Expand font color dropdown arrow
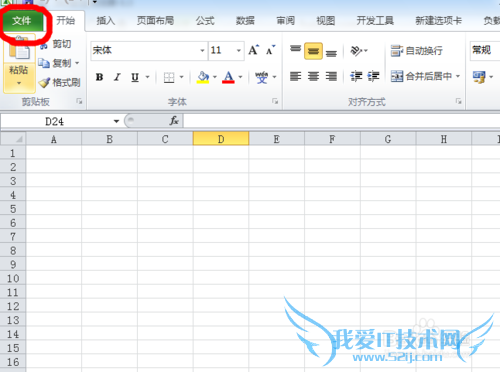This screenshot has height=372, width=500. (240, 77)
